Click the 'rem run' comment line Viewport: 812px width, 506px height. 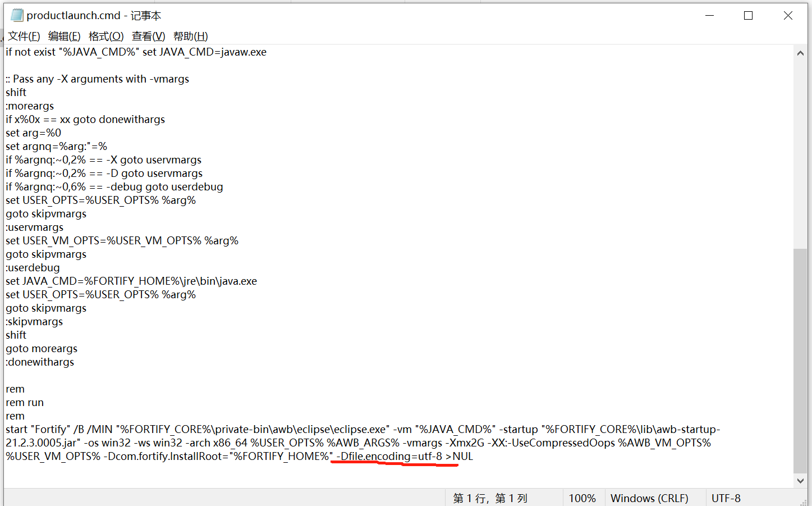pos(25,403)
